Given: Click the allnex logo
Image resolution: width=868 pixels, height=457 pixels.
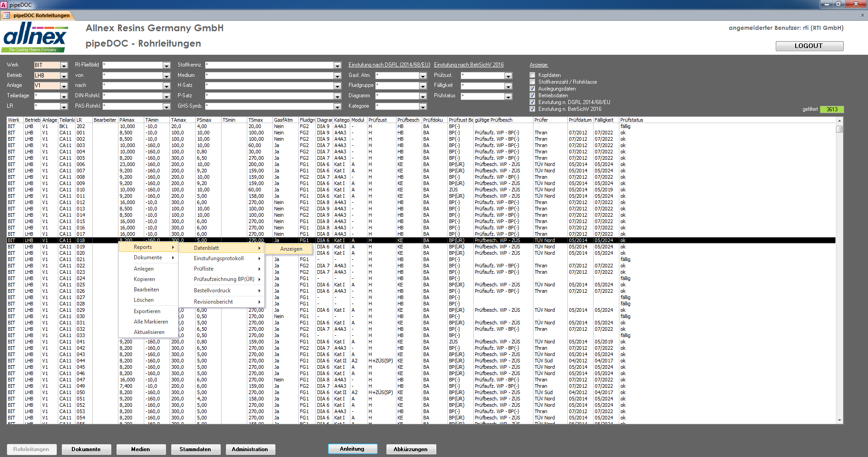Looking at the screenshot, I should tap(35, 37).
